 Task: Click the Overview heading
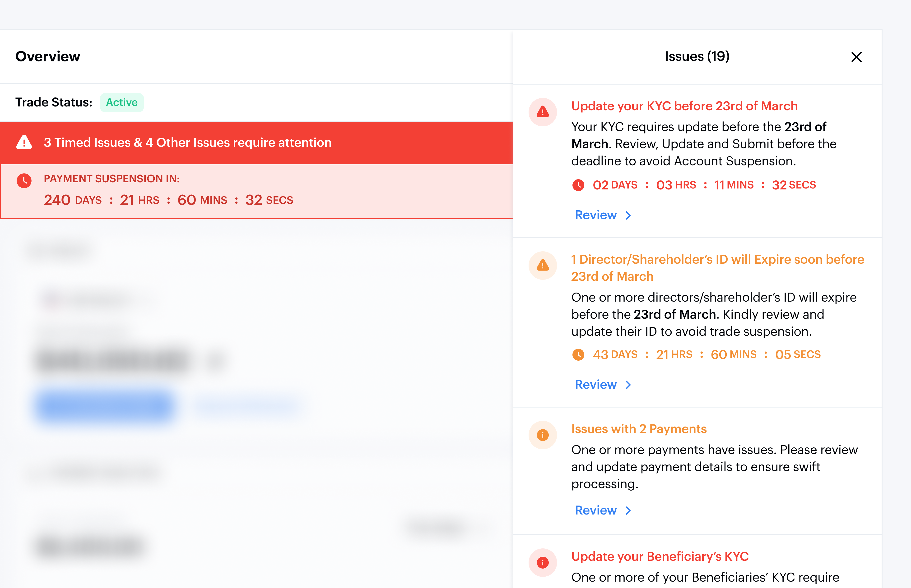pyautogui.click(x=48, y=56)
